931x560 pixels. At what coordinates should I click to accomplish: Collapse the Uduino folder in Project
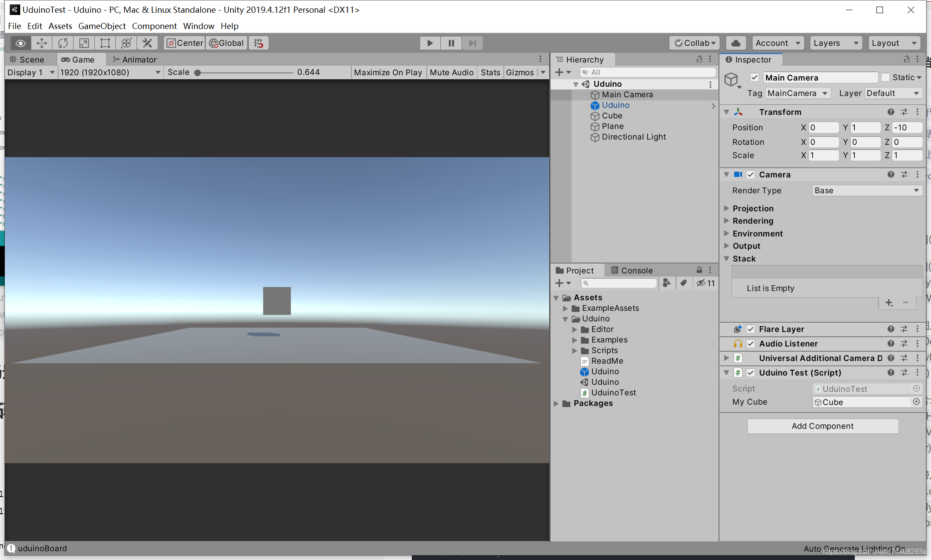click(x=565, y=319)
